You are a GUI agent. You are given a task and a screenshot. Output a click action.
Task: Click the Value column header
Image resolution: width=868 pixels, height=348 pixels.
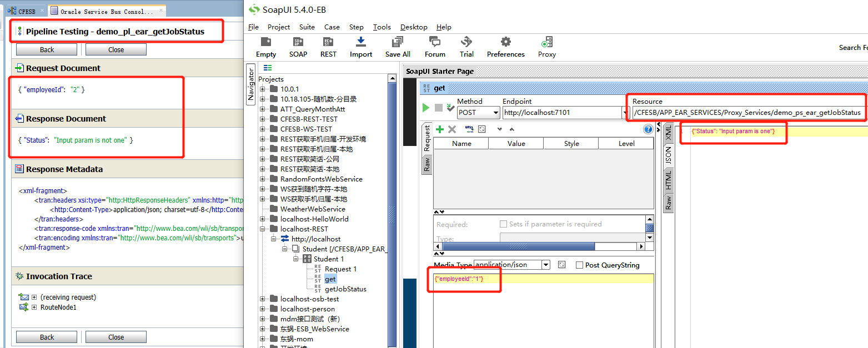[x=516, y=143]
